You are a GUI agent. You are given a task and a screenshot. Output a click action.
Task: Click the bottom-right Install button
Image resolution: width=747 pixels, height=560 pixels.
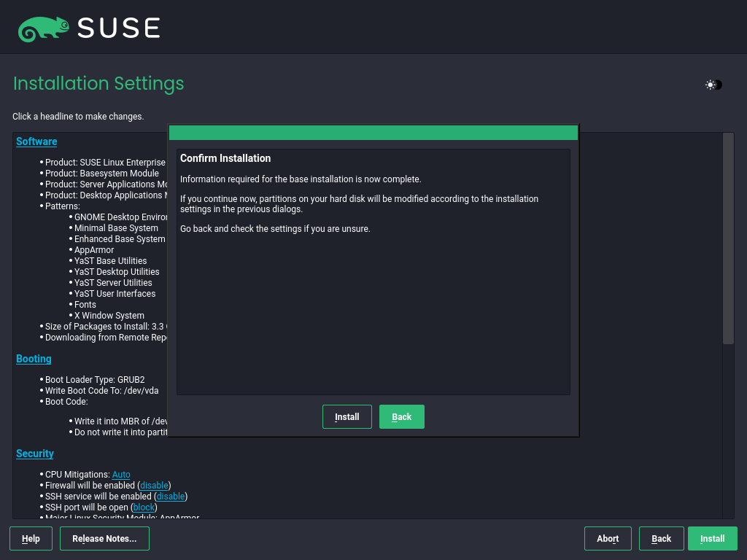[712, 539]
